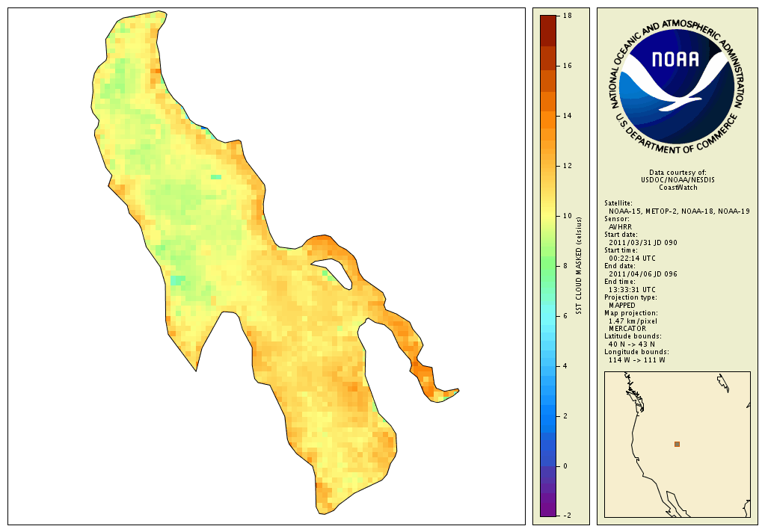Click the 8 label on color scale
Screen dimensions: 765x532
565,266
